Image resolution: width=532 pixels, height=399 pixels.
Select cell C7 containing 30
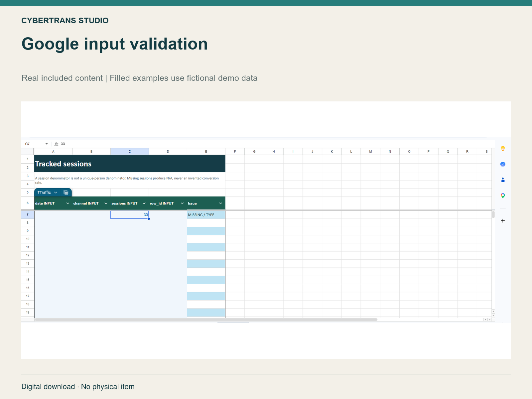pyautogui.click(x=130, y=215)
